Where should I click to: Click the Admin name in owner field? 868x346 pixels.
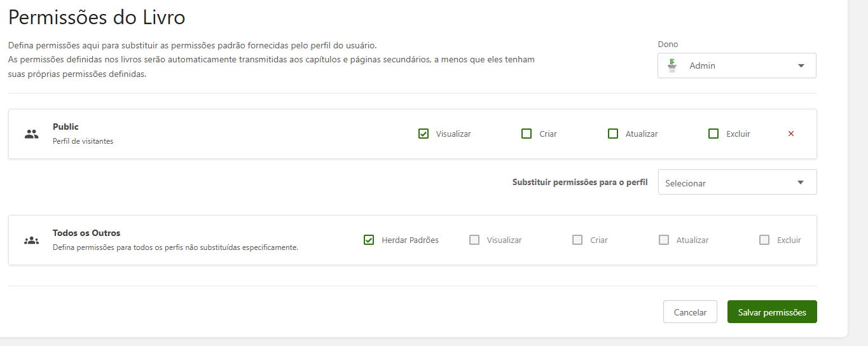702,66
